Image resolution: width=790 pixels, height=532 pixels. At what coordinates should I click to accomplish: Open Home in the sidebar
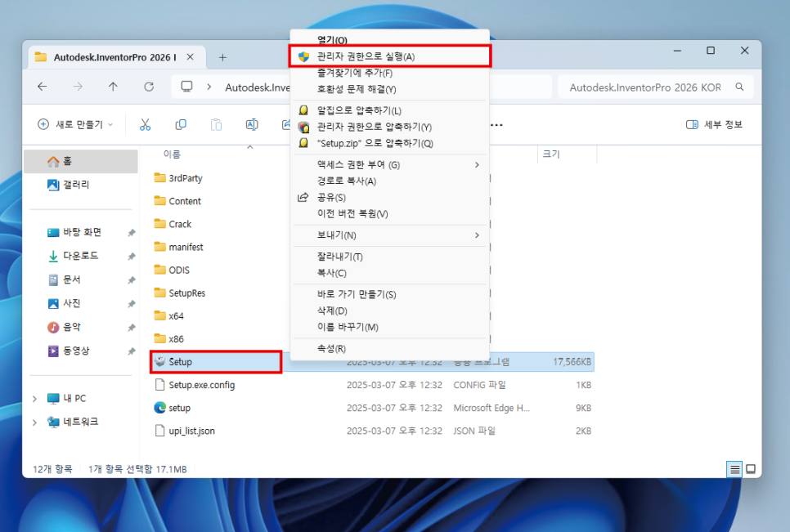pos(81,161)
